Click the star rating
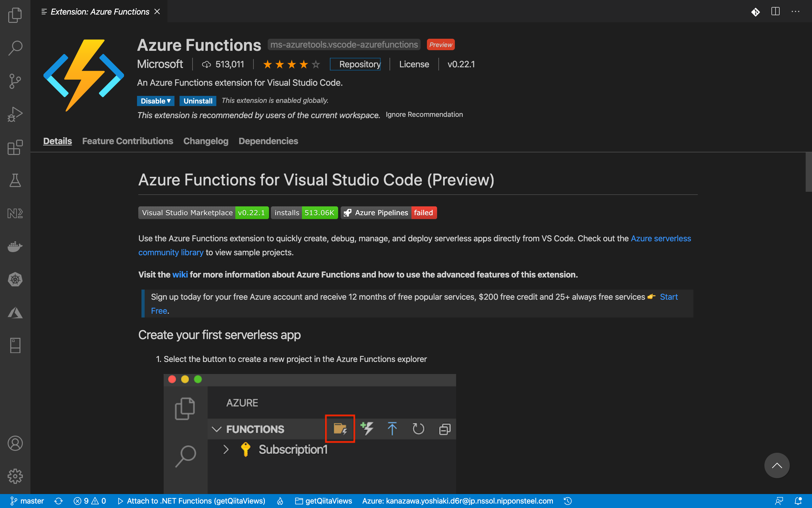This screenshot has width=812, height=508. [291, 64]
